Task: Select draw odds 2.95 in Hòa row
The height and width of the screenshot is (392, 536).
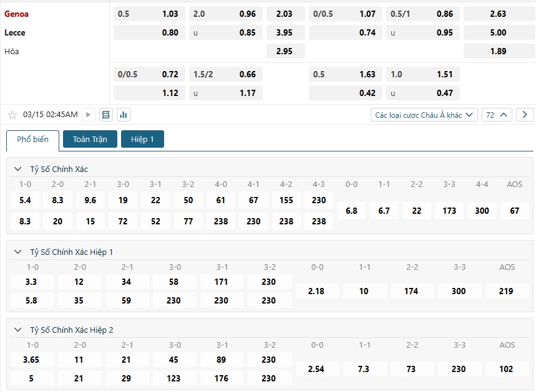Action: 284,51
